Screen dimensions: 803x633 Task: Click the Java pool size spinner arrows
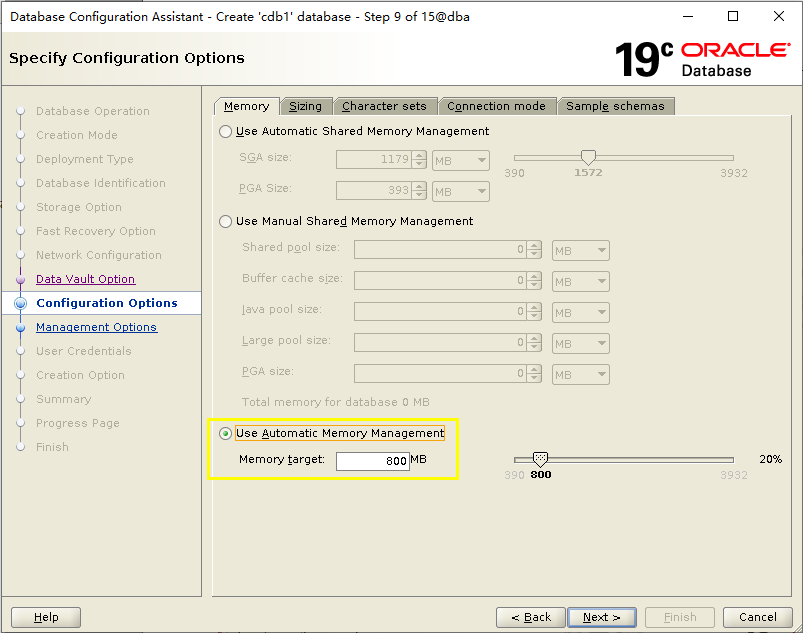tap(534, 312)
